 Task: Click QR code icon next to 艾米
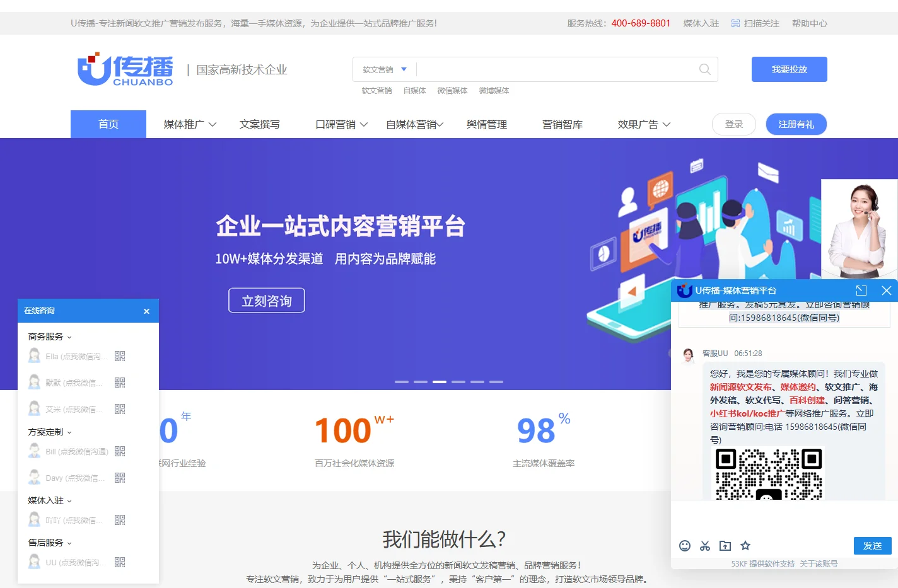(x=120, y=409)
